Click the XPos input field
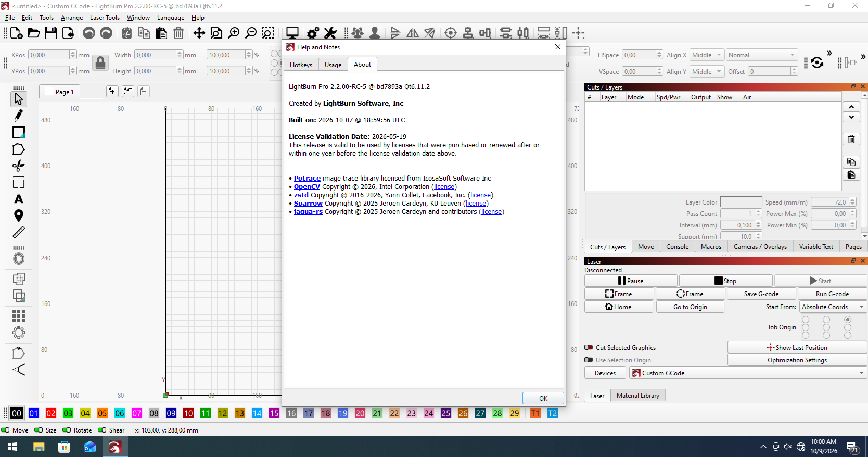 click(x=49, y=55)
